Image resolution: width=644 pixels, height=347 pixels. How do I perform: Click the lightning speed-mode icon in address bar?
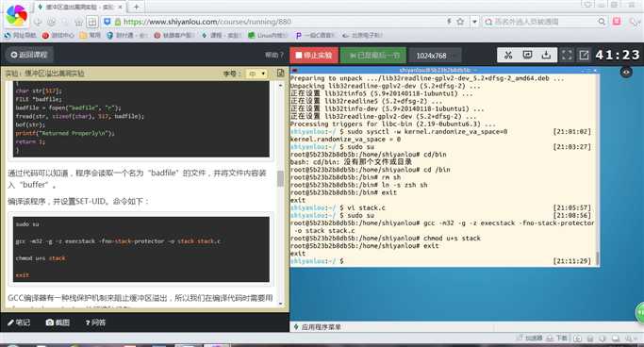tap(449, 22)
